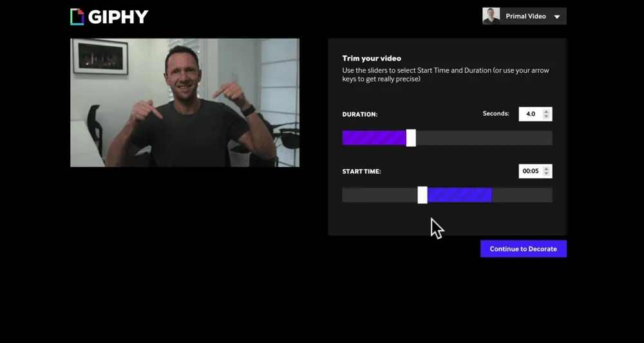
Task: Focus the Start Time field showing 00:05
Action: point(531,171)
